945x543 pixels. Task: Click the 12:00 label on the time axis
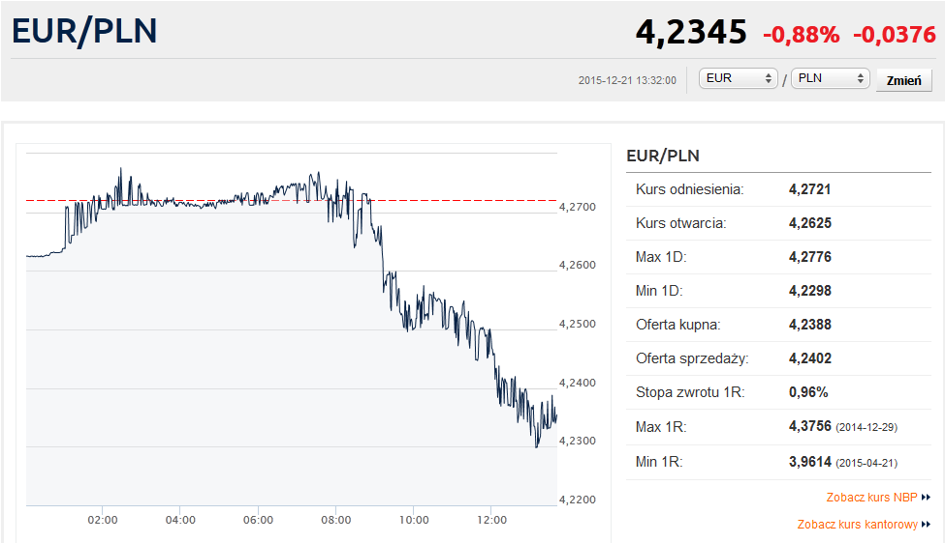point(492,520)
